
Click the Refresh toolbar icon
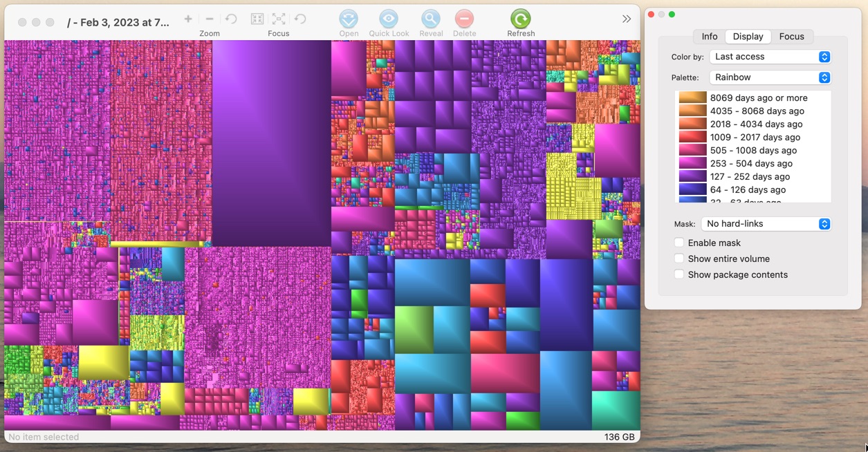[x=520, y=19]
